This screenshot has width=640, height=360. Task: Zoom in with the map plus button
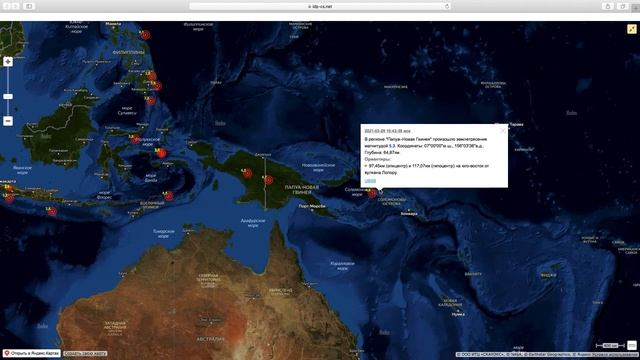pyautogui.click(x=8, y=62)
